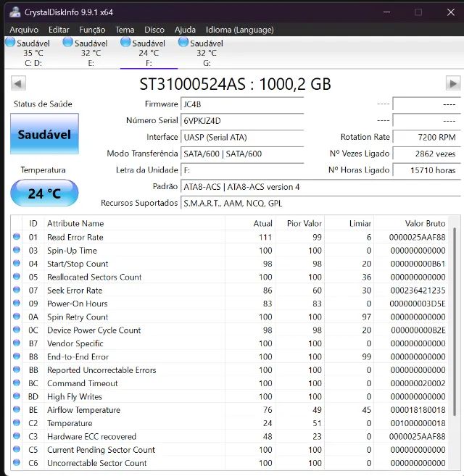Select raw value 00000003D5E for Power-On Hours

418,304
